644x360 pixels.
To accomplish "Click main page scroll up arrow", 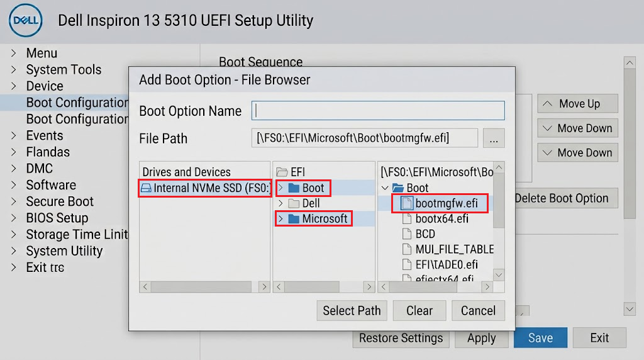I will [x=630, y=63].
